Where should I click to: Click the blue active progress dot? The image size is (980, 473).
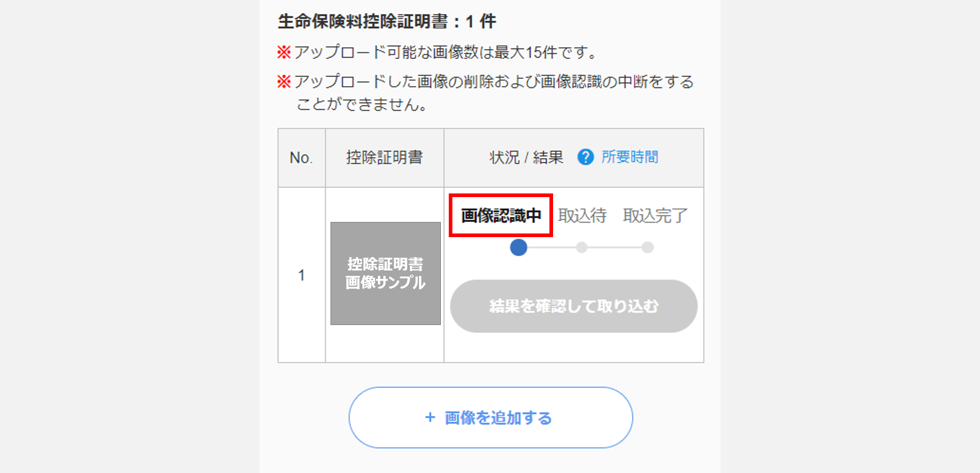519,247
